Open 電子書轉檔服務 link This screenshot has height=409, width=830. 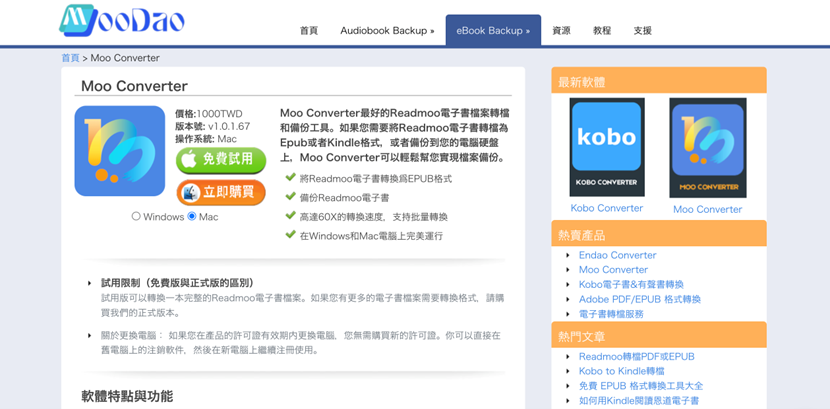(611, 314)
